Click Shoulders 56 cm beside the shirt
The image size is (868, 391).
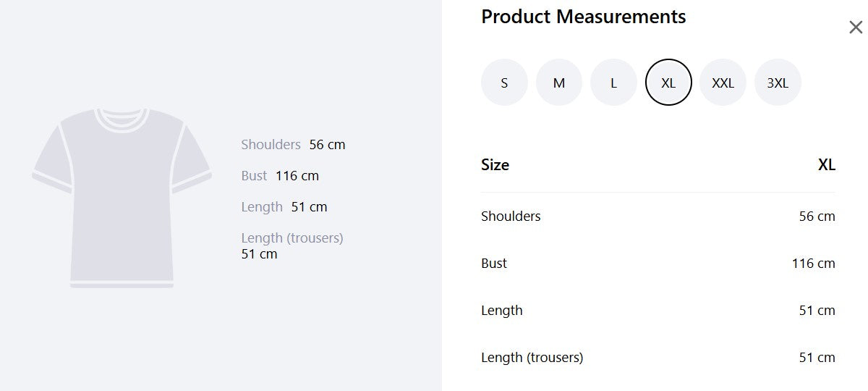[293, 145]
